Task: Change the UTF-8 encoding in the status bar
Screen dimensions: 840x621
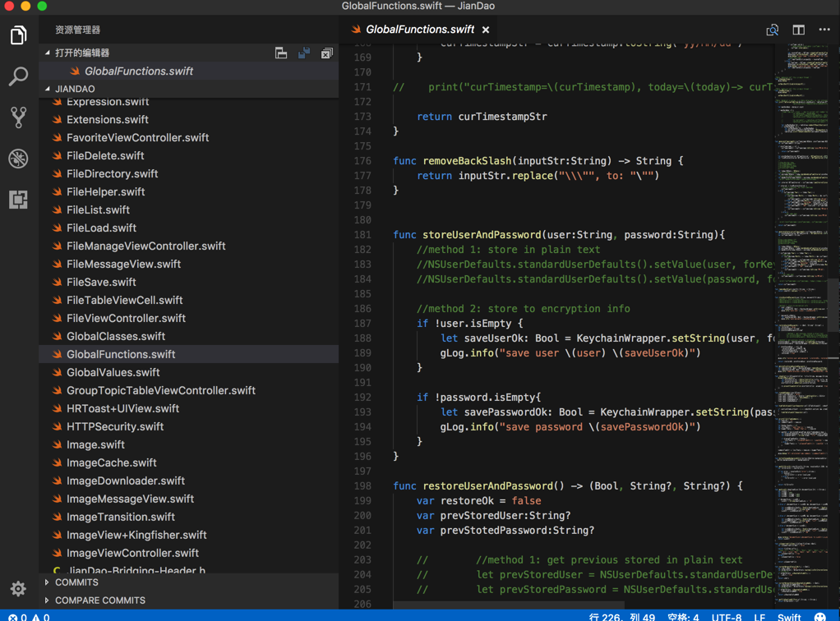Action: point(727,617)
